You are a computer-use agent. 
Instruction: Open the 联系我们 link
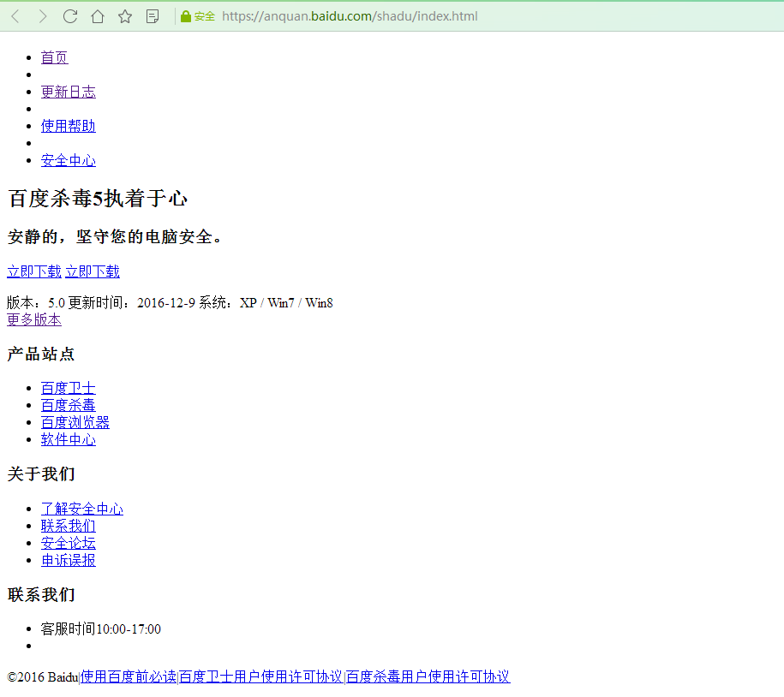point(68,526)
